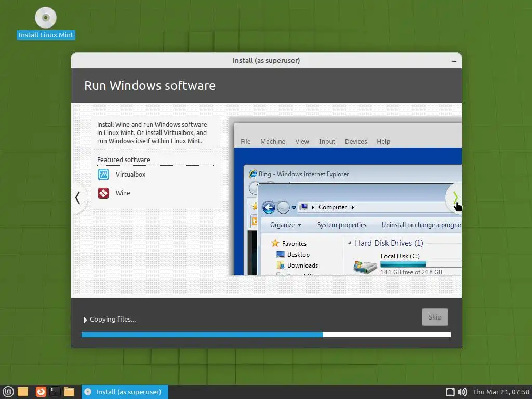Click System properties in Explorer screenshot
The image size is (532, 399).
tap(342, 225)
